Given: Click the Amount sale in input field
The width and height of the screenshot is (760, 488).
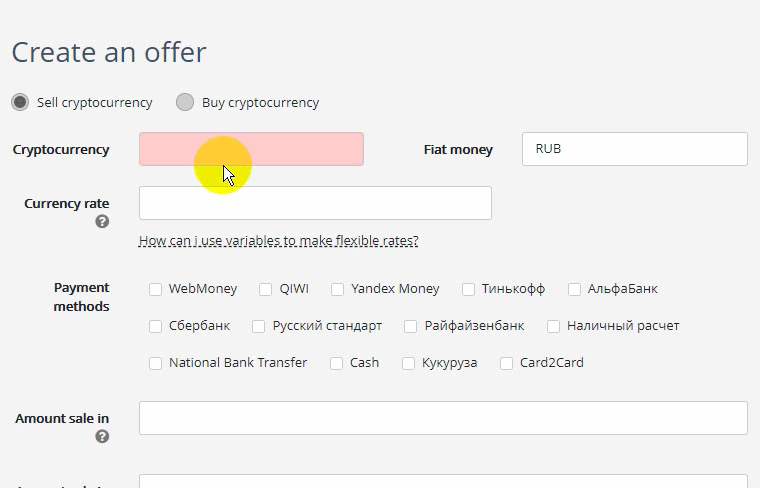Looking at the screenshot, I should pyautogui.click(x=443, y=418).
